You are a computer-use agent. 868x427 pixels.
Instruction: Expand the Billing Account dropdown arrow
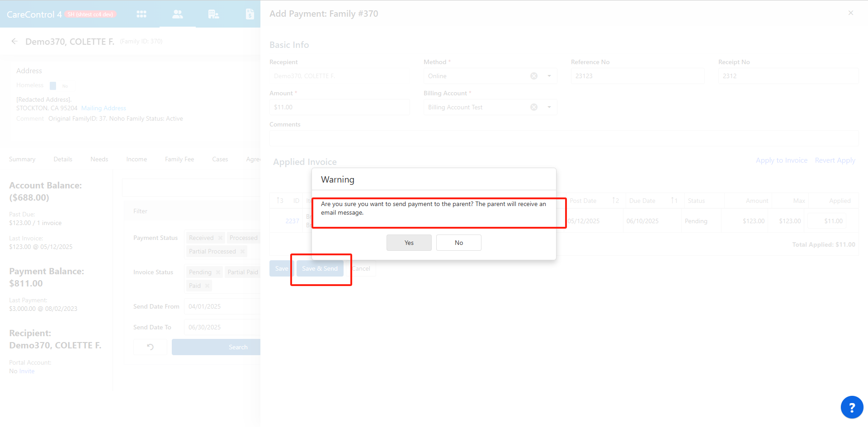(549, 107)
